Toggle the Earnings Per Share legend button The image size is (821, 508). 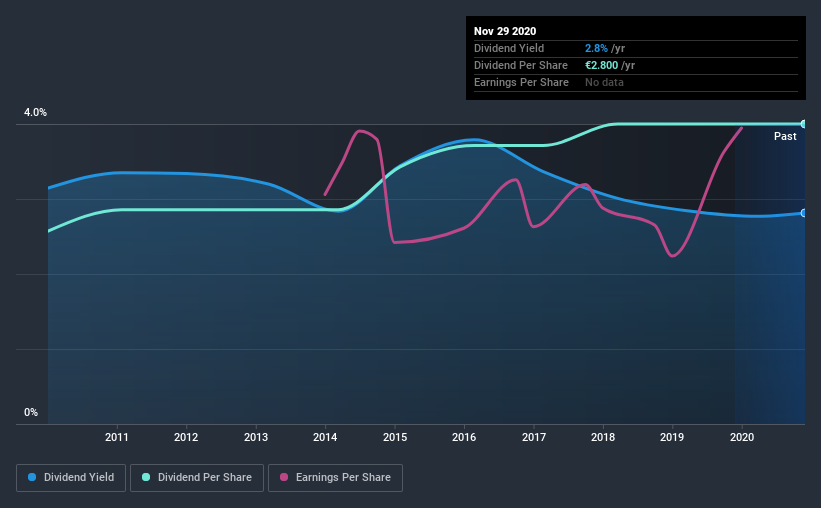[335, 478]
